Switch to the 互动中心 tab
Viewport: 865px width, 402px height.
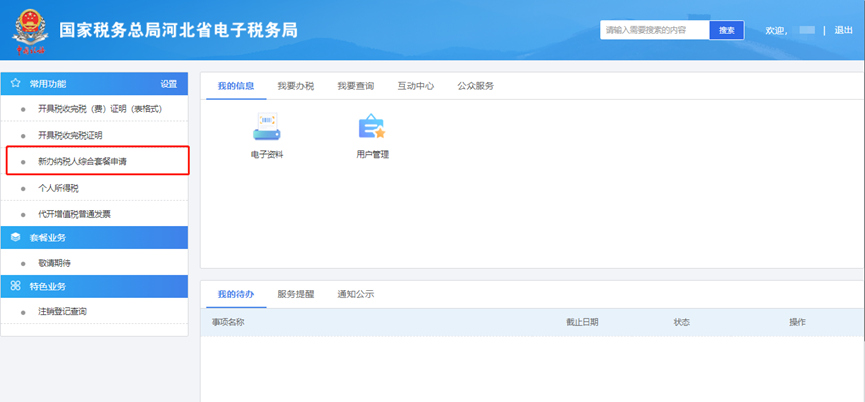point(415,86)
